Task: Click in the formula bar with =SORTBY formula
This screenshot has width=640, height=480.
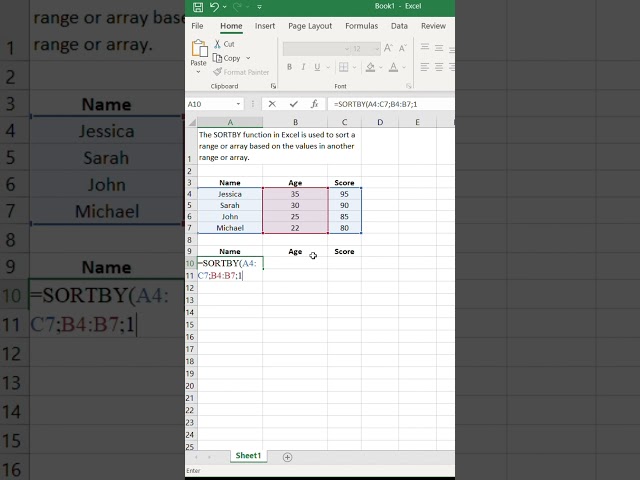Action: click(391, 104)
